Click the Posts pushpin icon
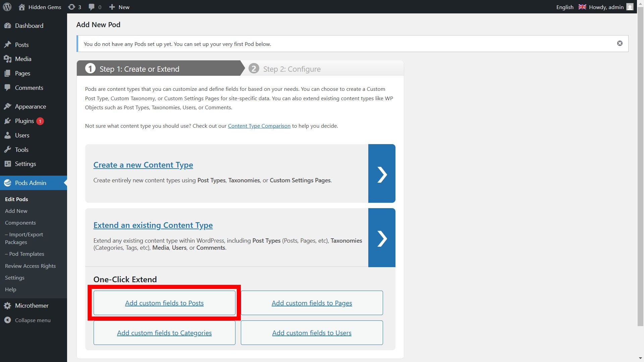The height and width of the screenshot is (362, 644). [8, 45]
